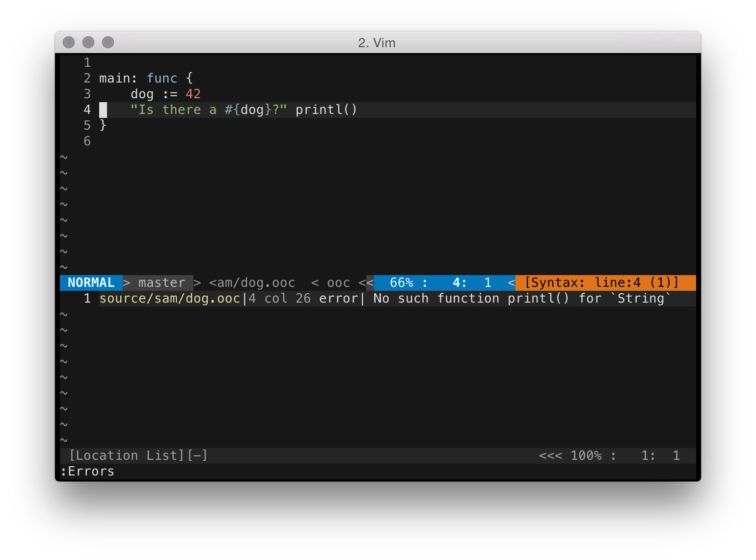Viewport: 756px width, 560px height.
Task: Click the func keyword on line 2
Action: [x=162, y=78]
